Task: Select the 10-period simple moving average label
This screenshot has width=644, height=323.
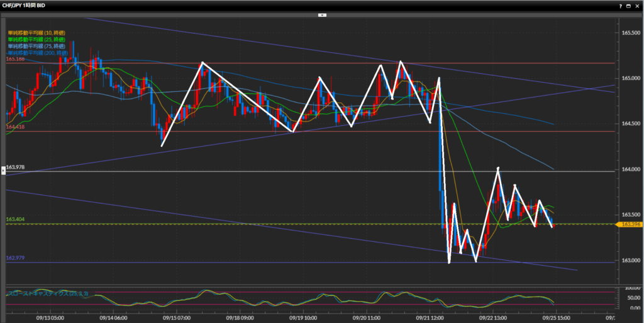Action: point(36,33)
